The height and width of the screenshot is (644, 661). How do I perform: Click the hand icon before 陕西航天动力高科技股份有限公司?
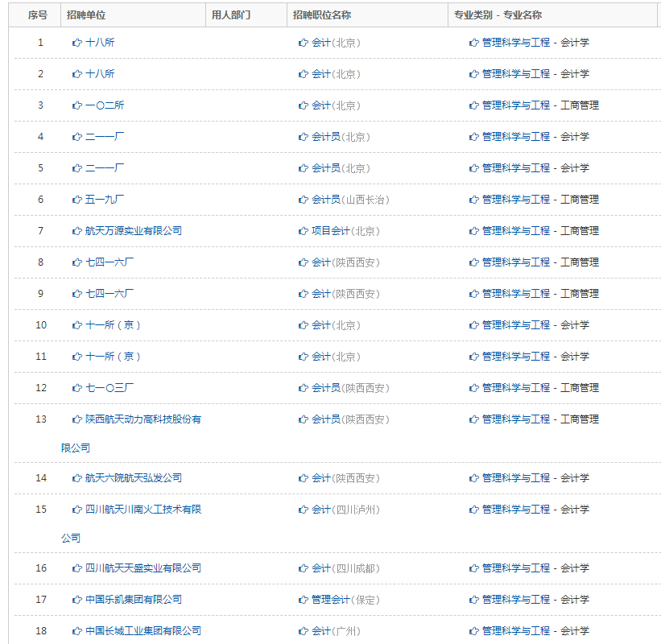pos(76,419)
